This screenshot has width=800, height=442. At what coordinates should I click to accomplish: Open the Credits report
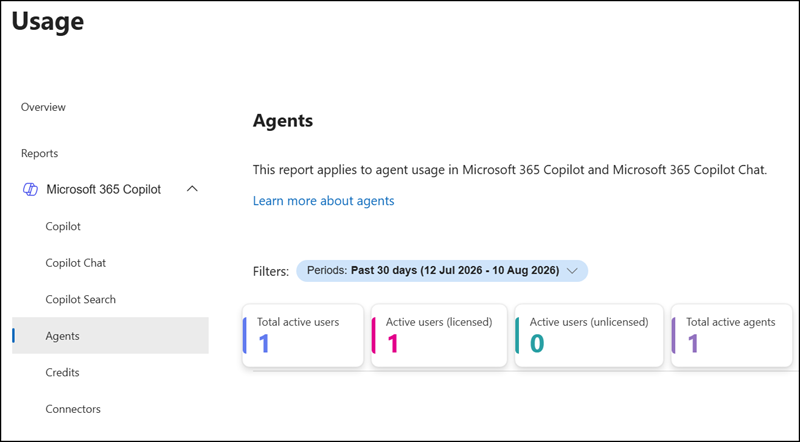tap(62, 373)
